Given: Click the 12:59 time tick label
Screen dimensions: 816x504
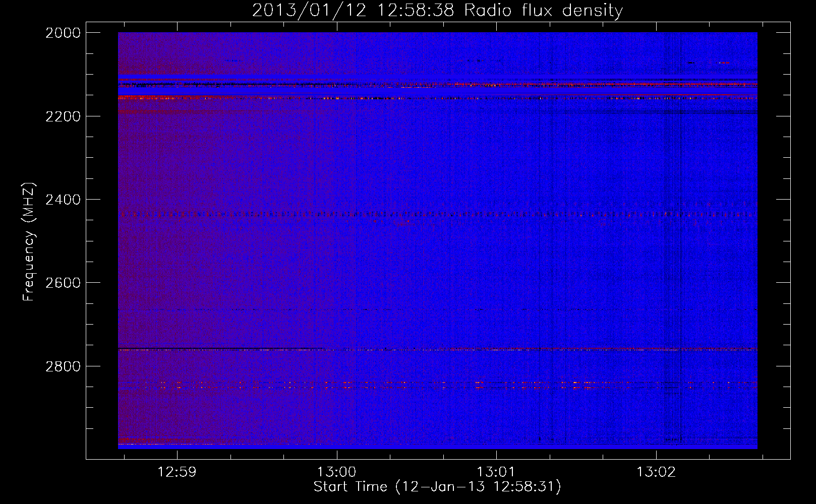Looking at the screenshot, I should click(x=177, y=472).
